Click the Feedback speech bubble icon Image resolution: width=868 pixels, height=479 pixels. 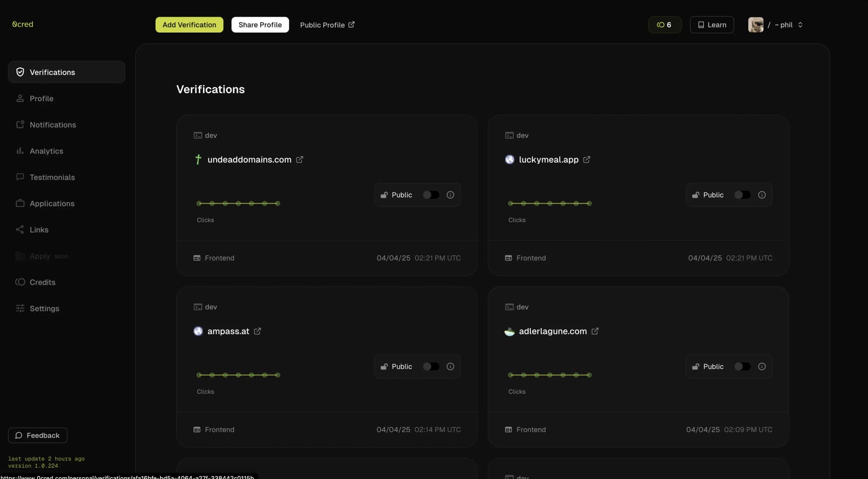[x=19, y=435]
